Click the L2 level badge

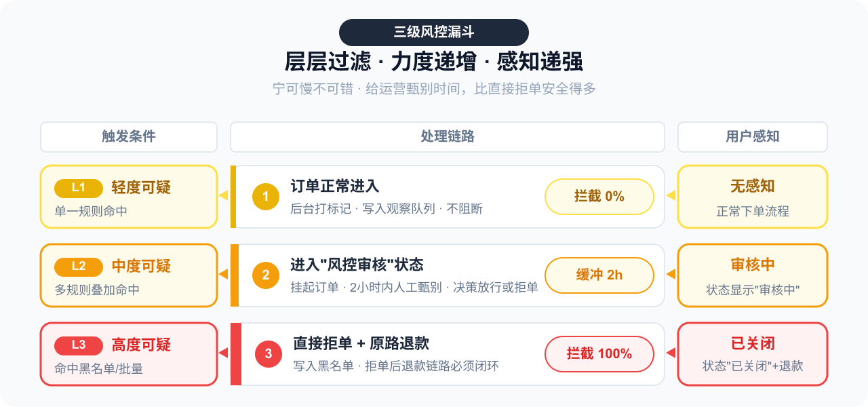pos(79,266)
